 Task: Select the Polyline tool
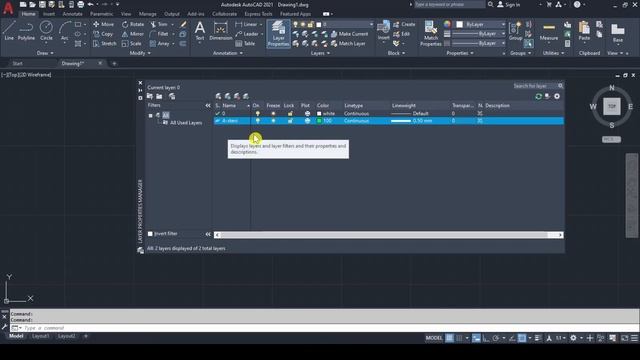point(26,31)
